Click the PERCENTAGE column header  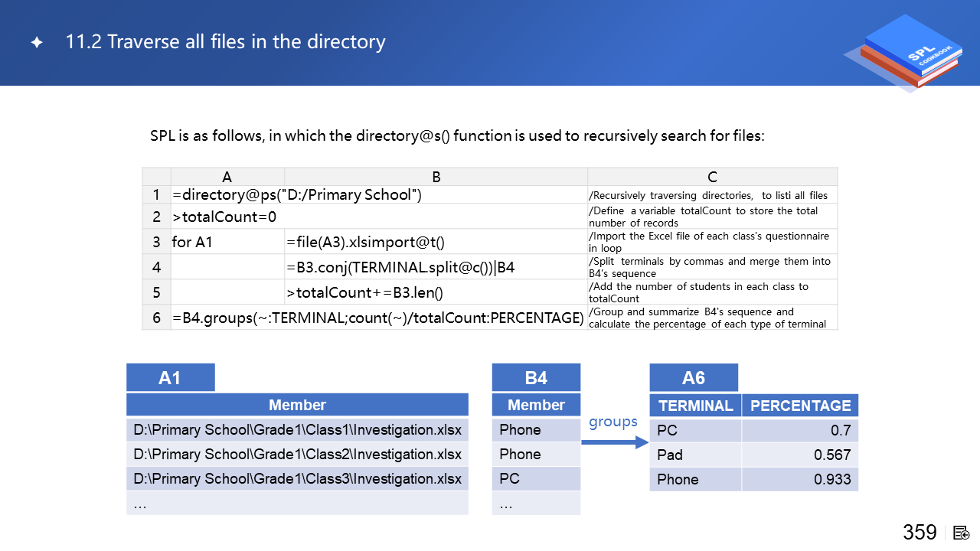[x=800, y=406]
